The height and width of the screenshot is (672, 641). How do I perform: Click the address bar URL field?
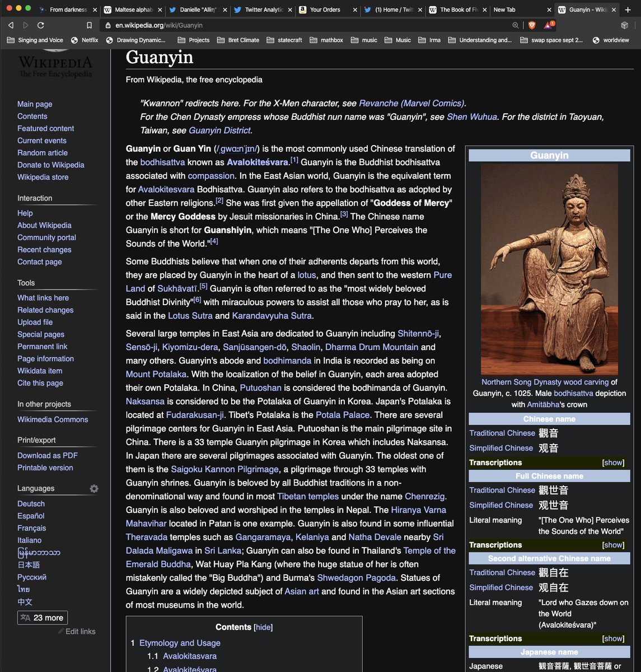point(308,25)
